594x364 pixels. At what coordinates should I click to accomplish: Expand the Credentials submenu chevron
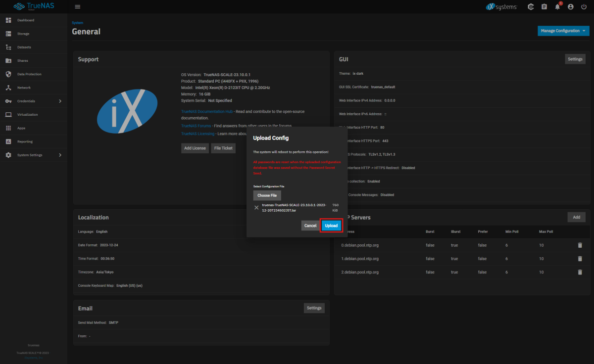pyautogui.click(x=60, y=101)
